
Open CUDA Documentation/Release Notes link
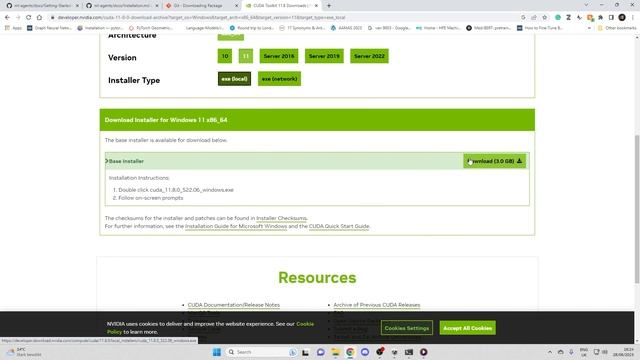[233, 305]
